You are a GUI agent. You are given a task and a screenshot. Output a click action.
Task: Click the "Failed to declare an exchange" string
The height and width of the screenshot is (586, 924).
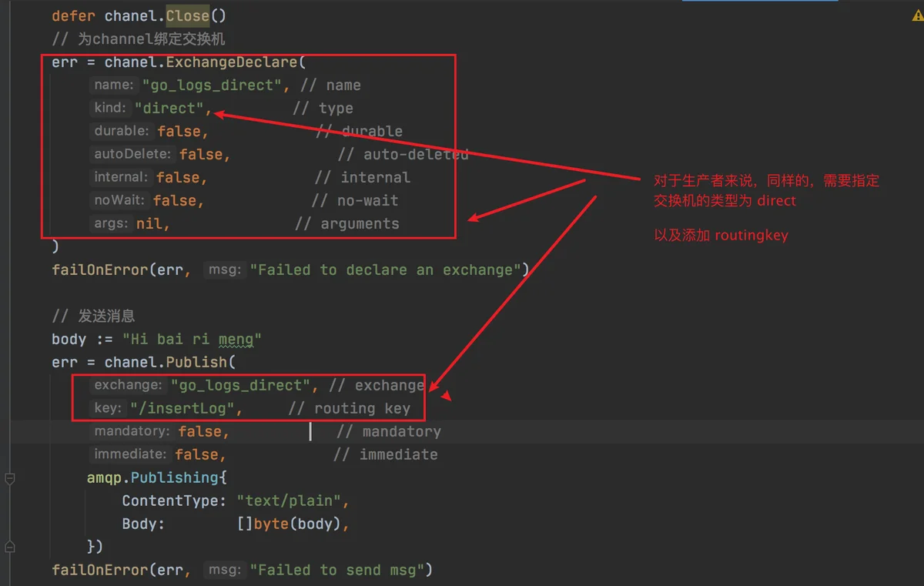coord(389,270)
